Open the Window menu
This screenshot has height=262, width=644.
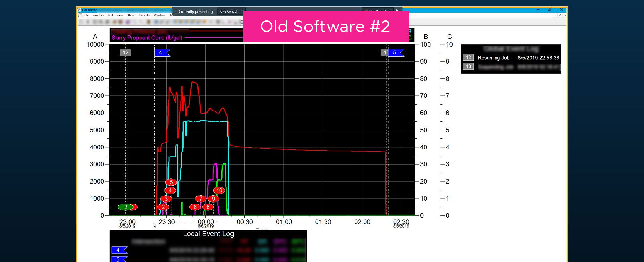coord(159,15)
